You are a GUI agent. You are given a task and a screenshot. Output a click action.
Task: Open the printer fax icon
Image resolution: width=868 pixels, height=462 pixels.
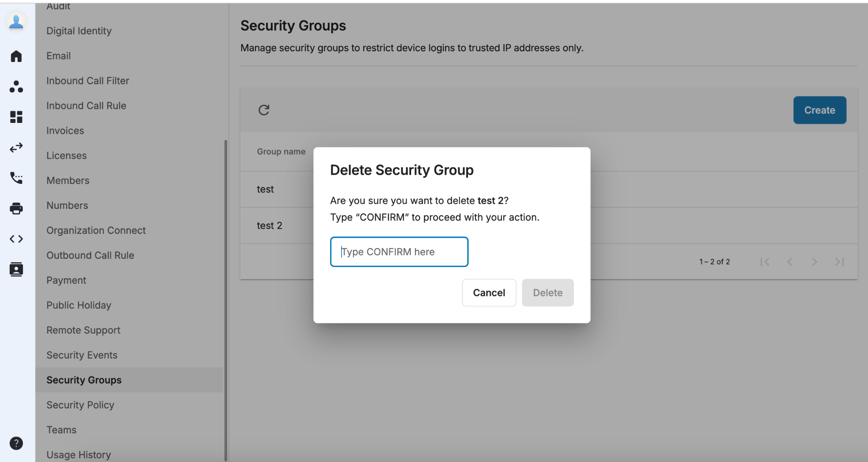click(16, 209)
